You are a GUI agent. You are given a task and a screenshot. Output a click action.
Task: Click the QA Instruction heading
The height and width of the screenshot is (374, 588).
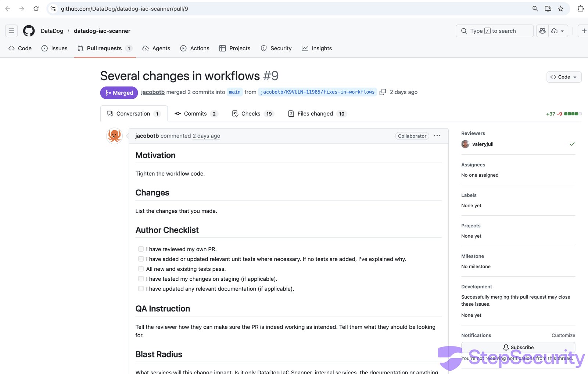[x=163, y=309]
